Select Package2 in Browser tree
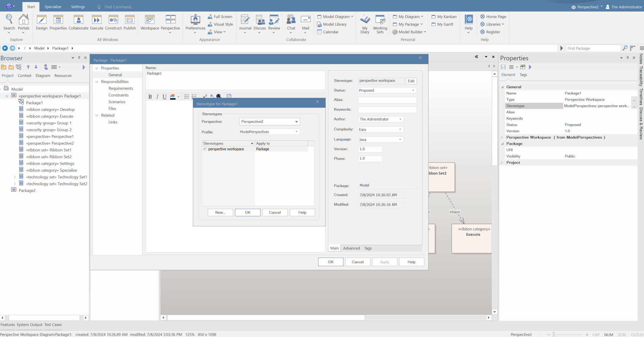The width and height of the screenshot is (644, 337). point(27,191)
